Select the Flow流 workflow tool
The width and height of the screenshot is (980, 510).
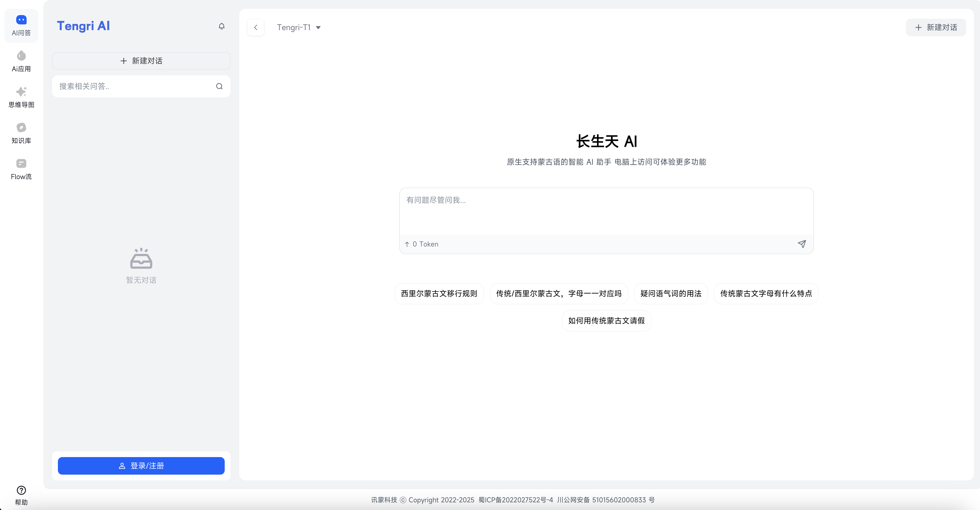[21, 168]
